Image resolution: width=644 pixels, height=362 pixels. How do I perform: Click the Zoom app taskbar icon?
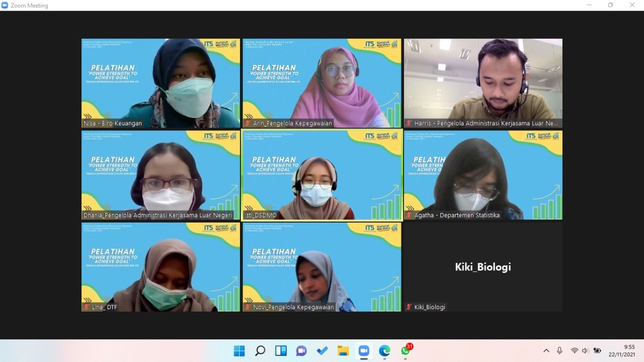(x=364, y=351)
